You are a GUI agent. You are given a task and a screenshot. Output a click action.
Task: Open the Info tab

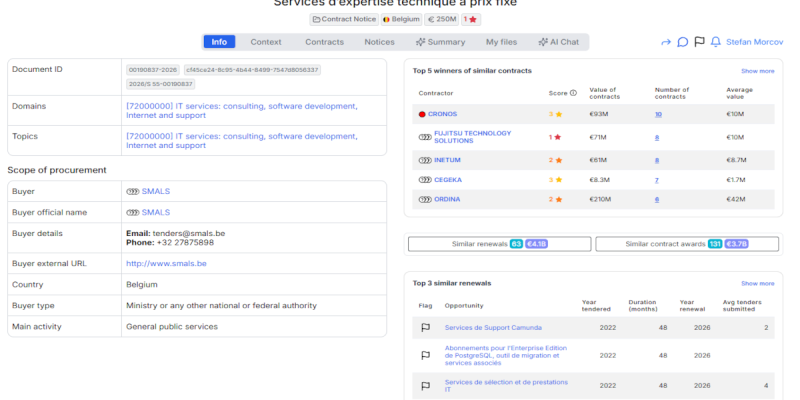click(x=219, y=42)
